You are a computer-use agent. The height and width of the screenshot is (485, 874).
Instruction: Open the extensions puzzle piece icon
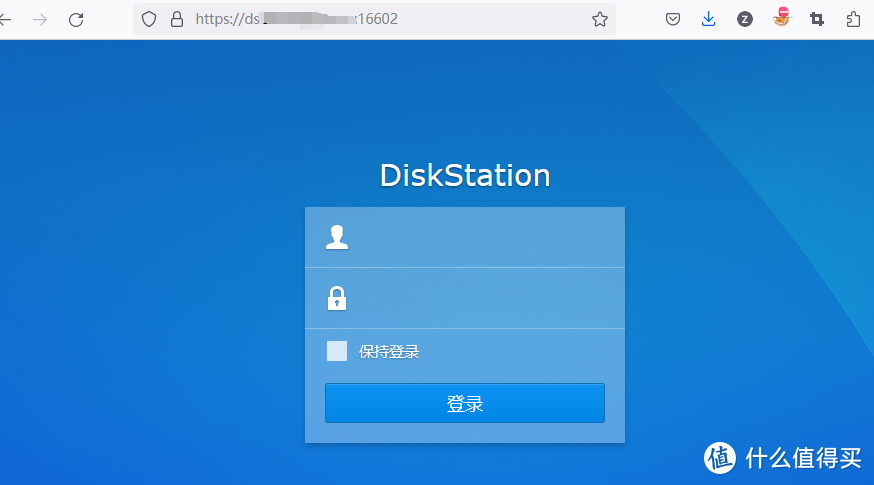point(853,20)
